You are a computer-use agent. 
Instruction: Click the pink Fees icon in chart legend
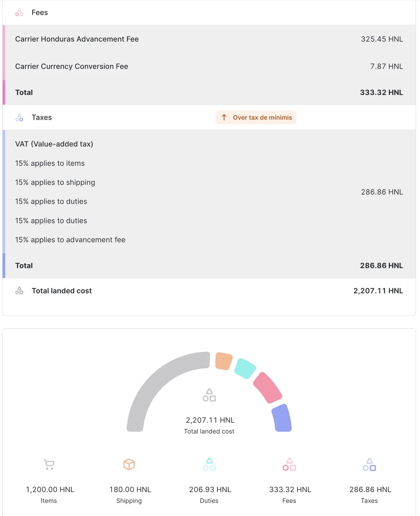click(289, 464)
